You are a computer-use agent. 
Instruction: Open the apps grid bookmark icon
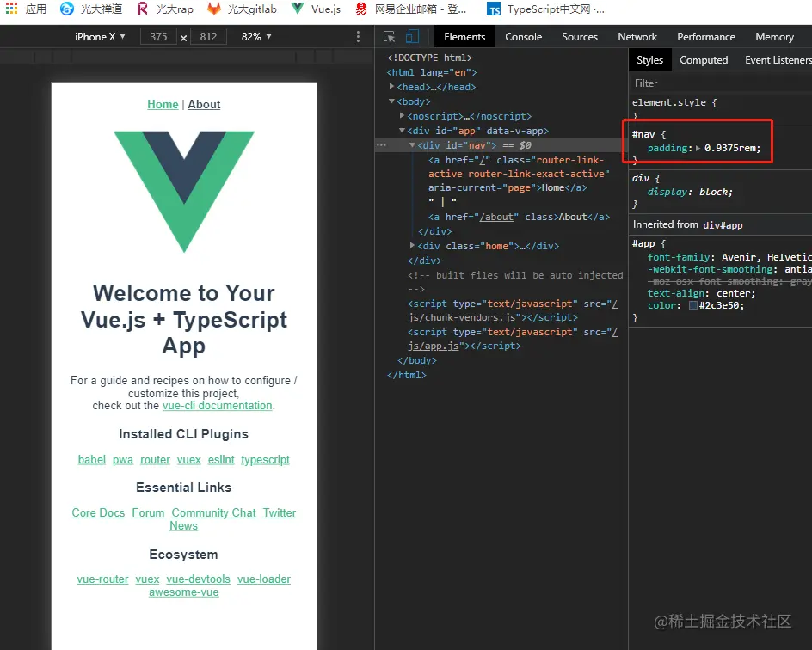11,9
